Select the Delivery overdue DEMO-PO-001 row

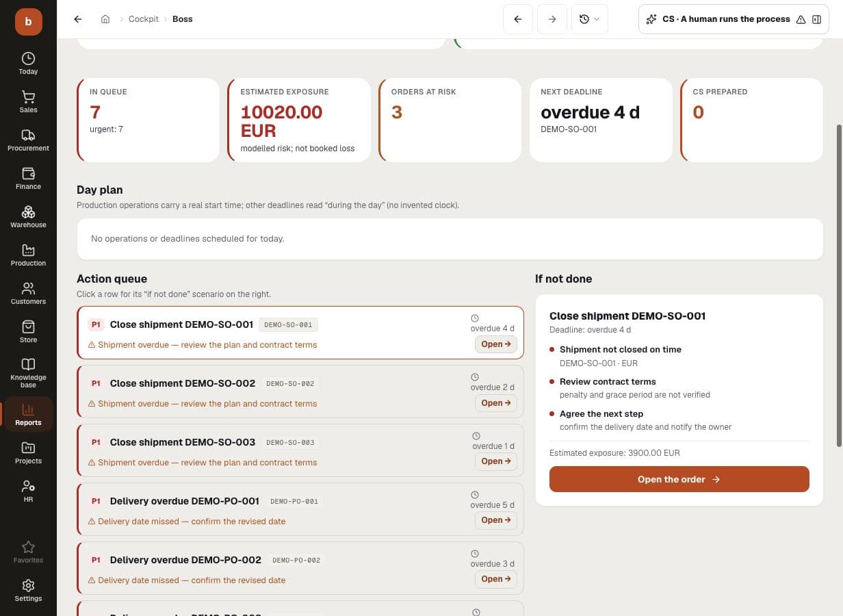coord(300,509)
